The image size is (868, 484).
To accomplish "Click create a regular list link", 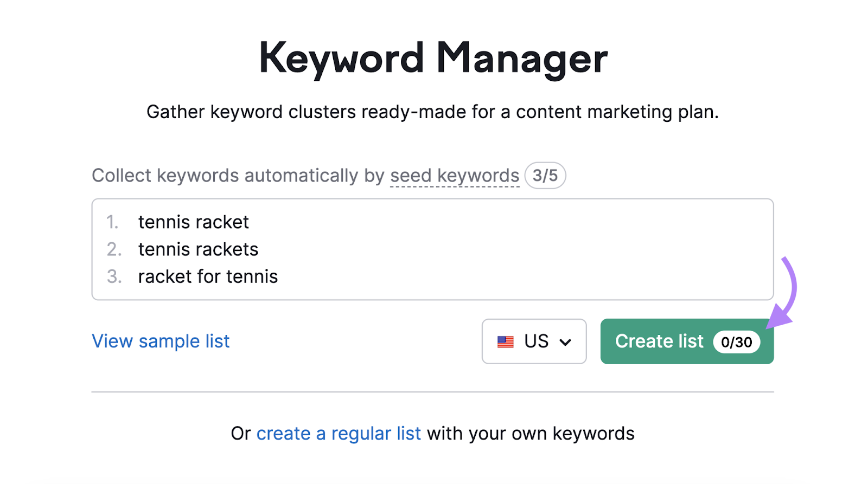I will click(x=338, y=433).
